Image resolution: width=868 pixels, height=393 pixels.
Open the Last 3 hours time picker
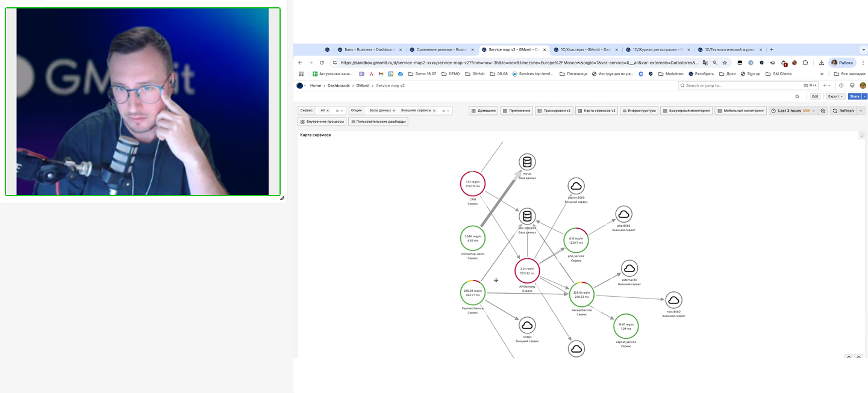[x=793, y=111]
